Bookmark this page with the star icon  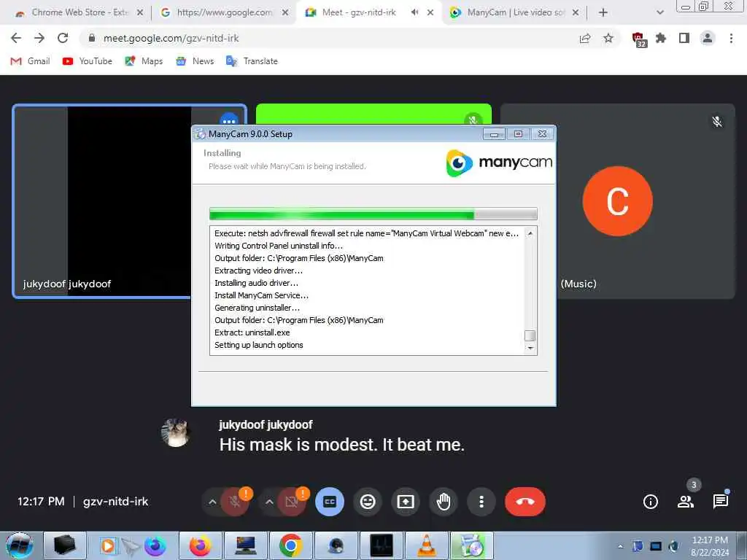click(x=608, y=38)
